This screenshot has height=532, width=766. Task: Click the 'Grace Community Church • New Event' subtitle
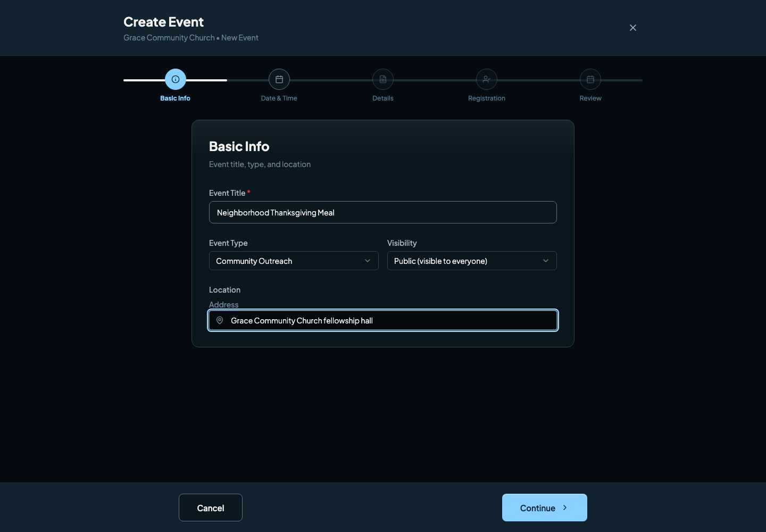pyautogui.click(x=191, y=38)
